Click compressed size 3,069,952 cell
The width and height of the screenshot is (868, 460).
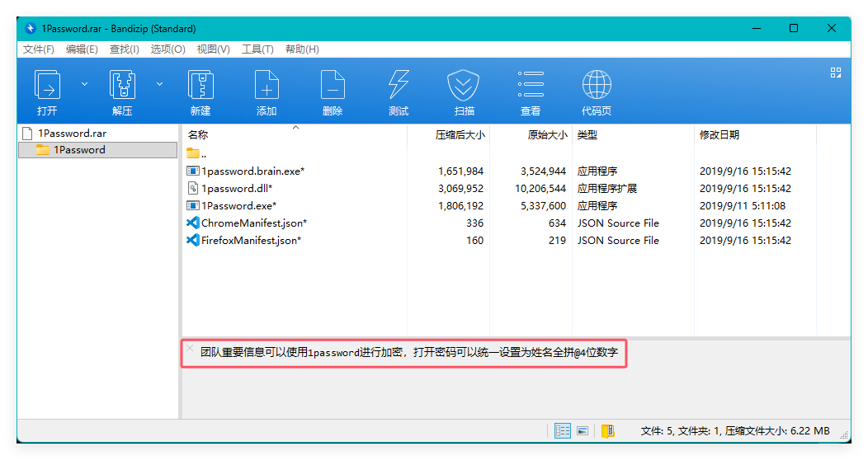[x=460, y=189]
